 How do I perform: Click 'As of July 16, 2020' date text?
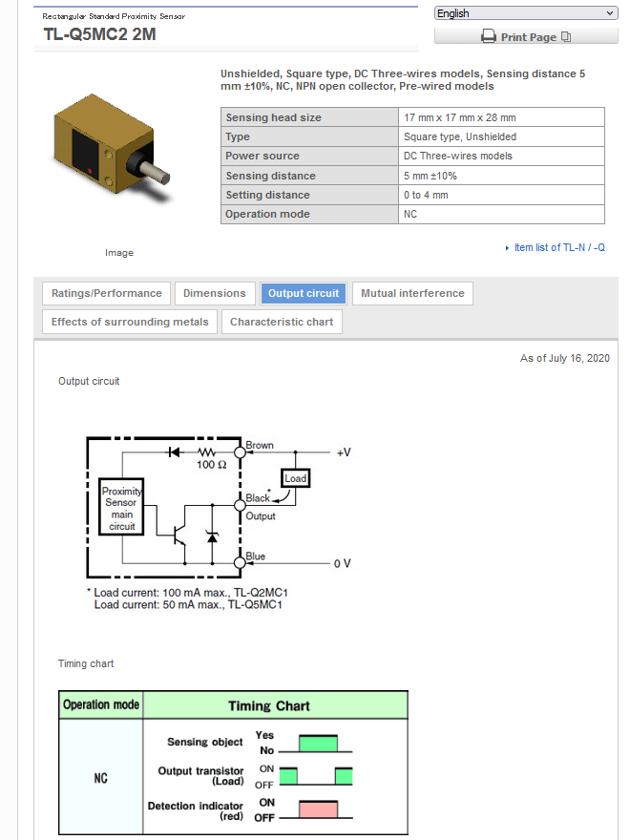565,358
